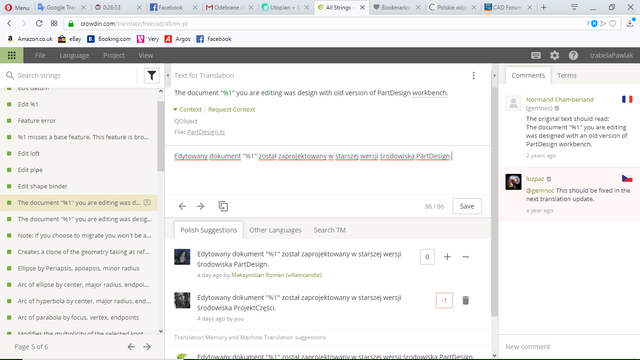
Task: Go to previous page of strings list
Action: (131, 347)
